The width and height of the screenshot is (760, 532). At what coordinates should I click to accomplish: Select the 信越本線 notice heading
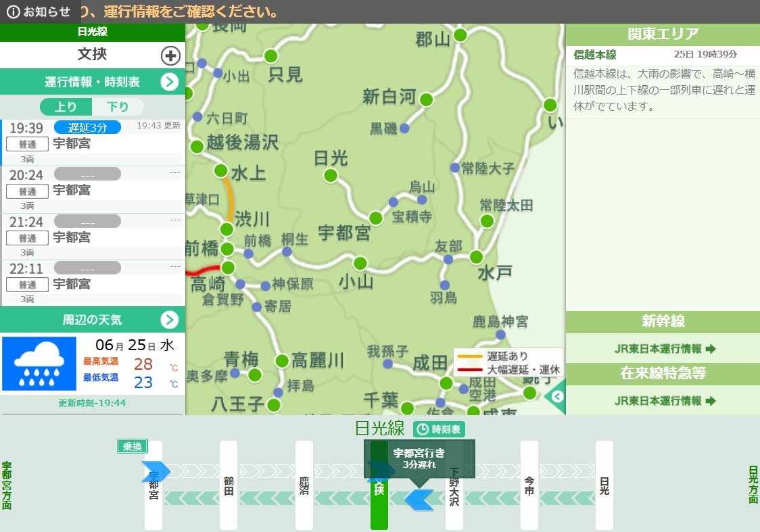(x=595, y=55)
